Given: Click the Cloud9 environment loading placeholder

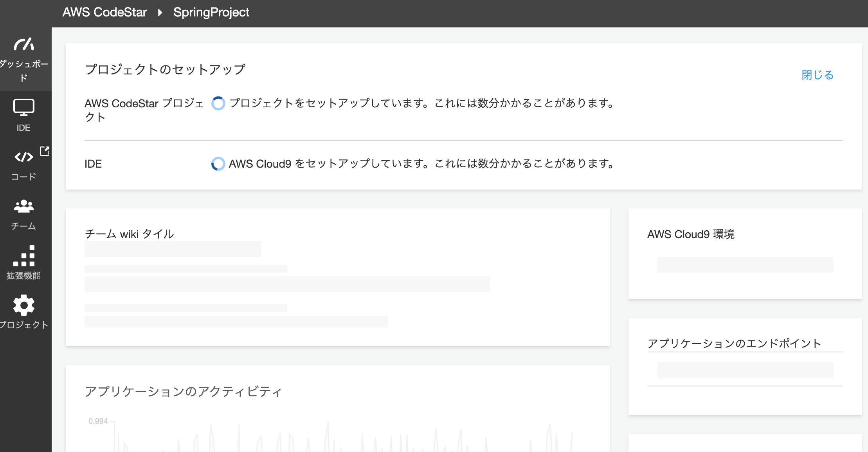Looking at the screenshot, I should coord(745,265).
